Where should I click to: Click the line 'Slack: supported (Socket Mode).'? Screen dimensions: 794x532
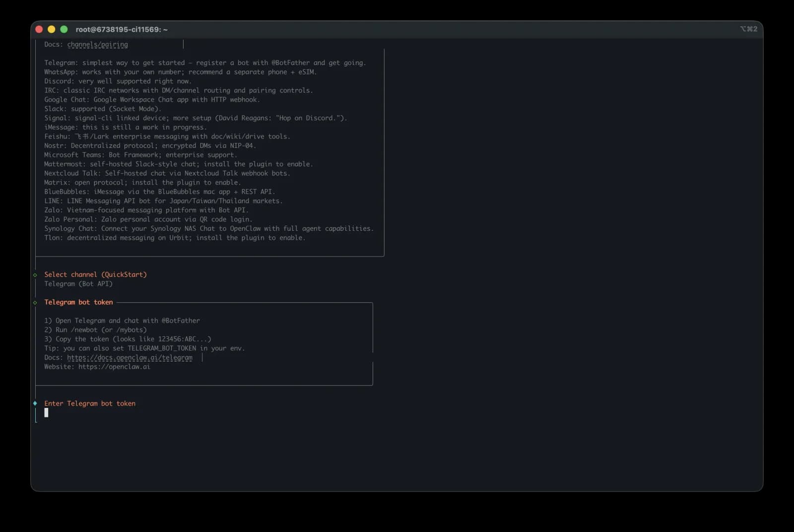tap(103, 109)
